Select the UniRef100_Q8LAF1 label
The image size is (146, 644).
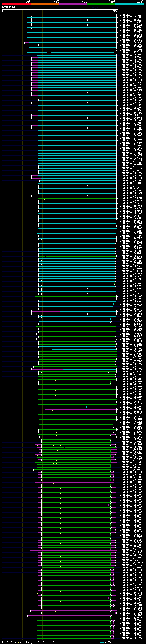click(x=131, y=40)
